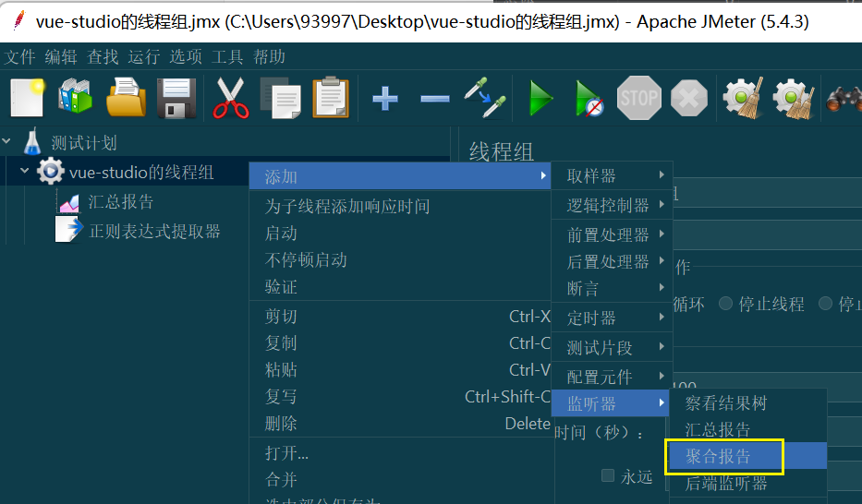The height and width of the screenshot is (504, 862).
Task: Click the 测试计划 flask icon
Action: pos(32,141)
